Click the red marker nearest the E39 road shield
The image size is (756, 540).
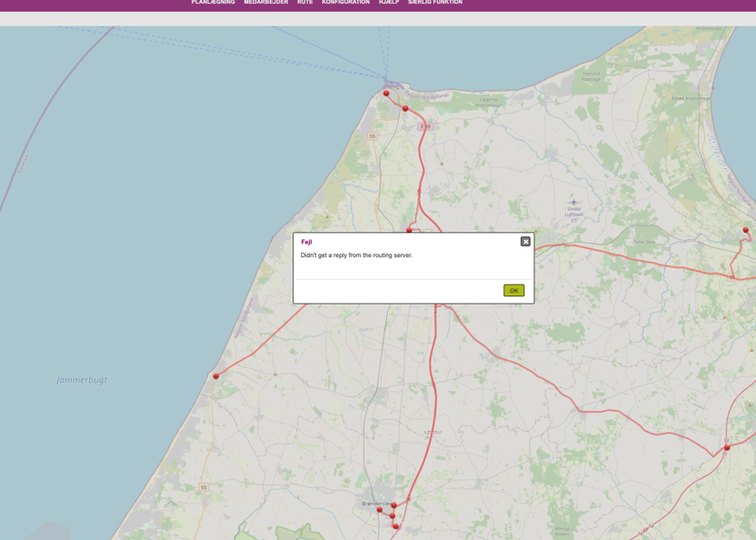(405, 108)
